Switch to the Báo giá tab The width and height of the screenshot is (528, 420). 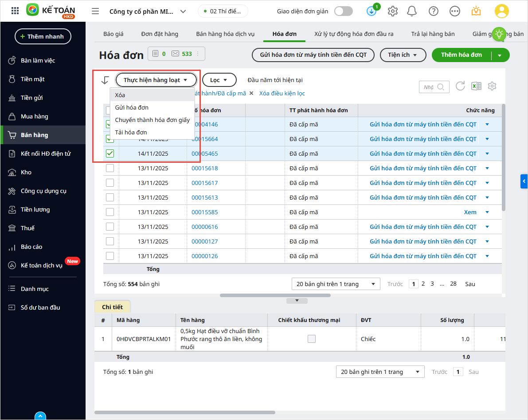pyautogui.click(x=113, y=34)
